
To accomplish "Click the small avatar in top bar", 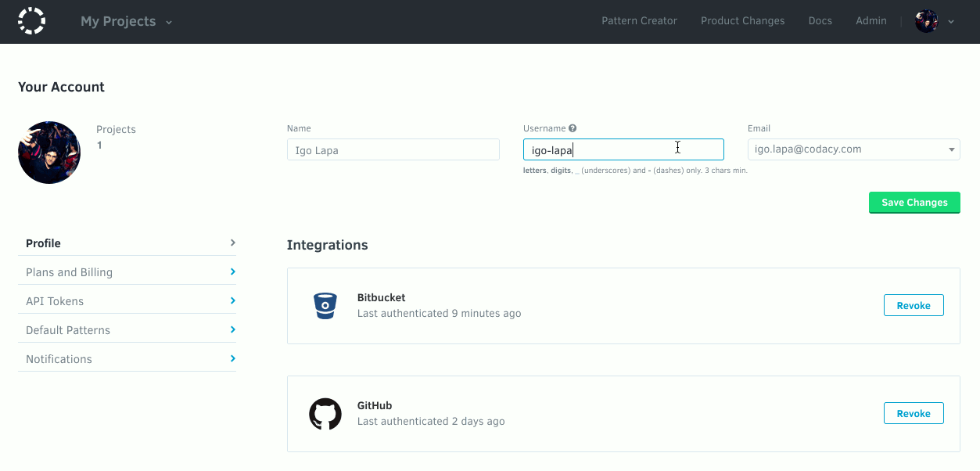I will [926, 21].
